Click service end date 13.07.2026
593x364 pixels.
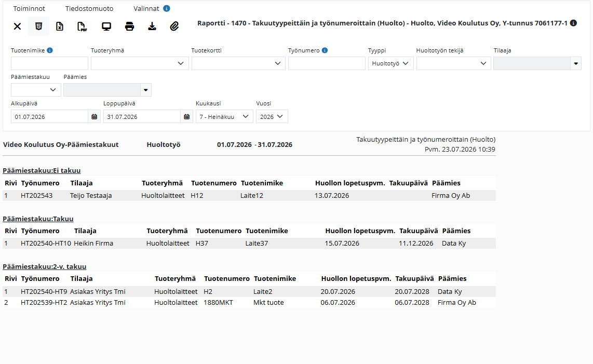pos(332,196)
